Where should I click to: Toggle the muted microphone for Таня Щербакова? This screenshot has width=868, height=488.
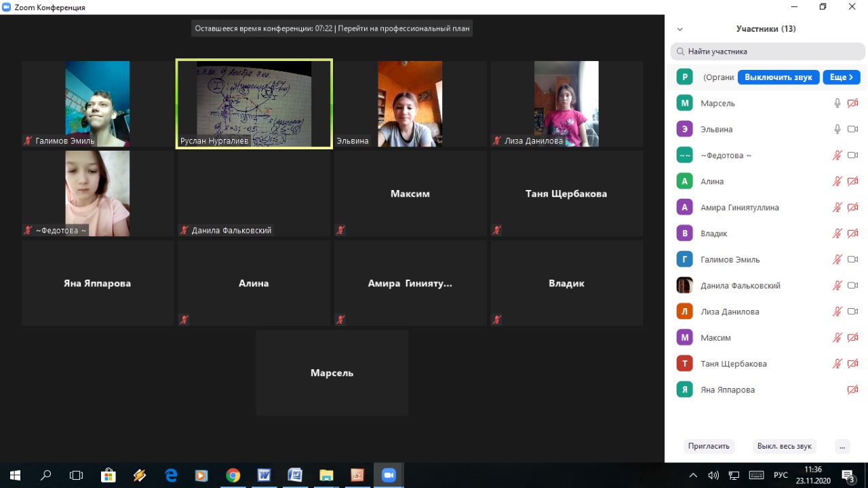pos(837,364)
